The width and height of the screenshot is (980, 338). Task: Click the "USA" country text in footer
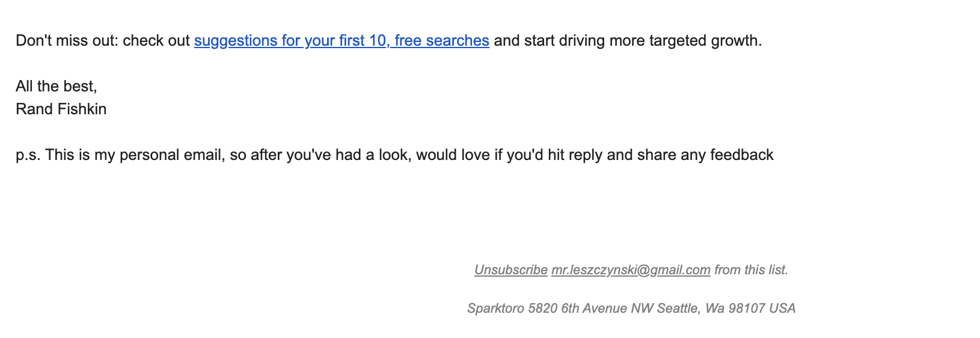(782, 309)
